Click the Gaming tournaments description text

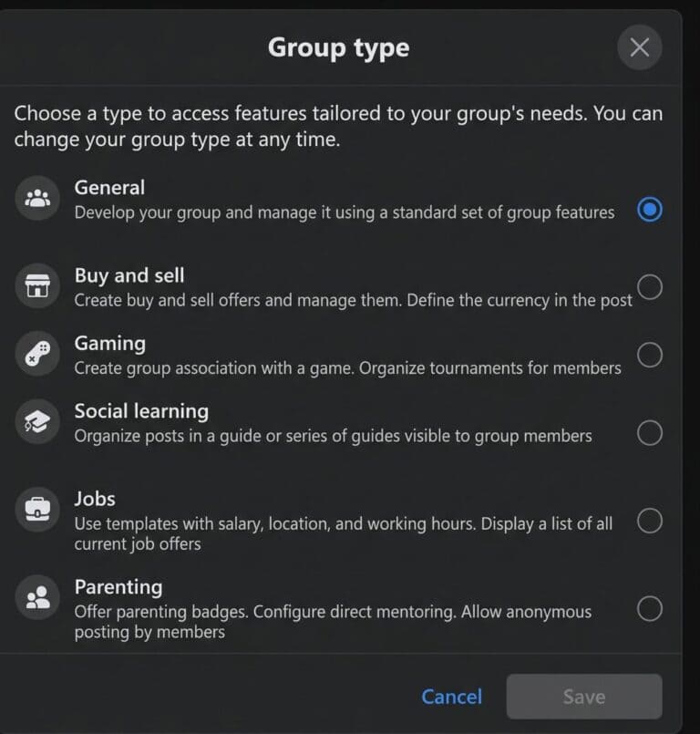[349, 368]
